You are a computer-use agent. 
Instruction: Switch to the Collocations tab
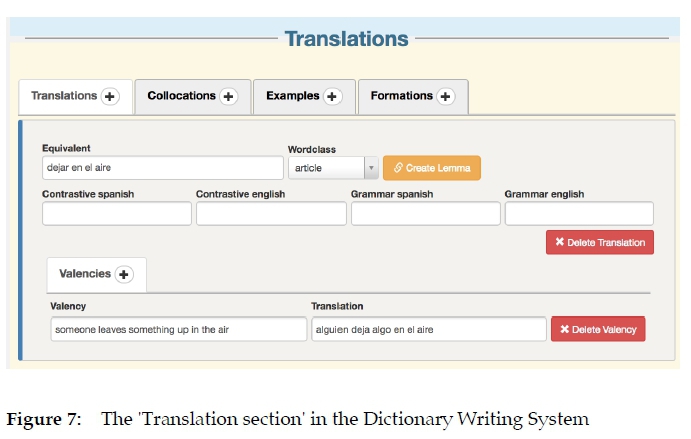pyautogui.click(x=180, y=96)
